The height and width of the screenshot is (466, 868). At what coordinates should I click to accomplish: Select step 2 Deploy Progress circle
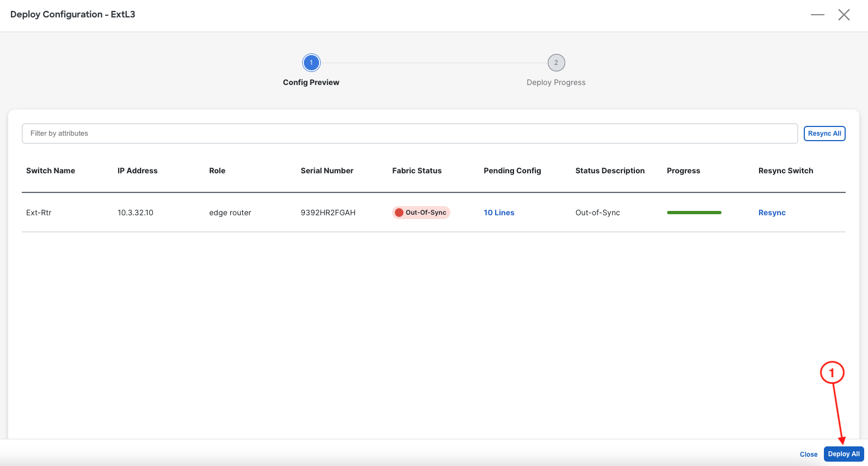tap(556, 63)
